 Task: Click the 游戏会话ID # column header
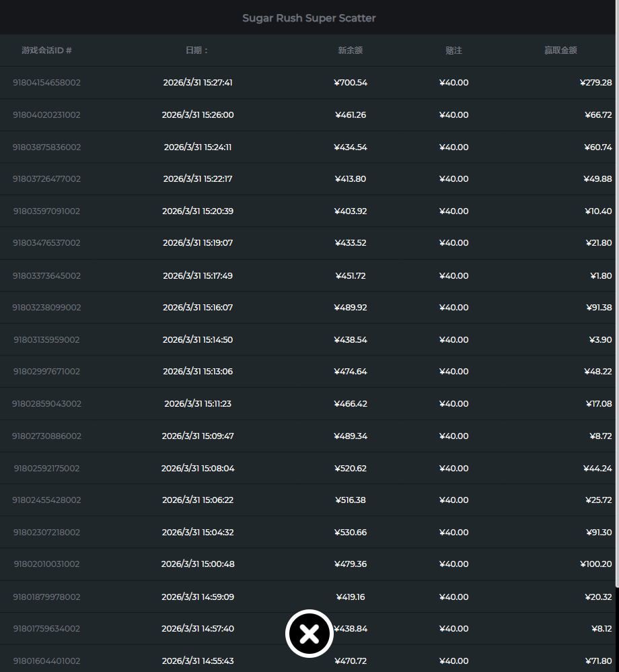tap(46, 51)
